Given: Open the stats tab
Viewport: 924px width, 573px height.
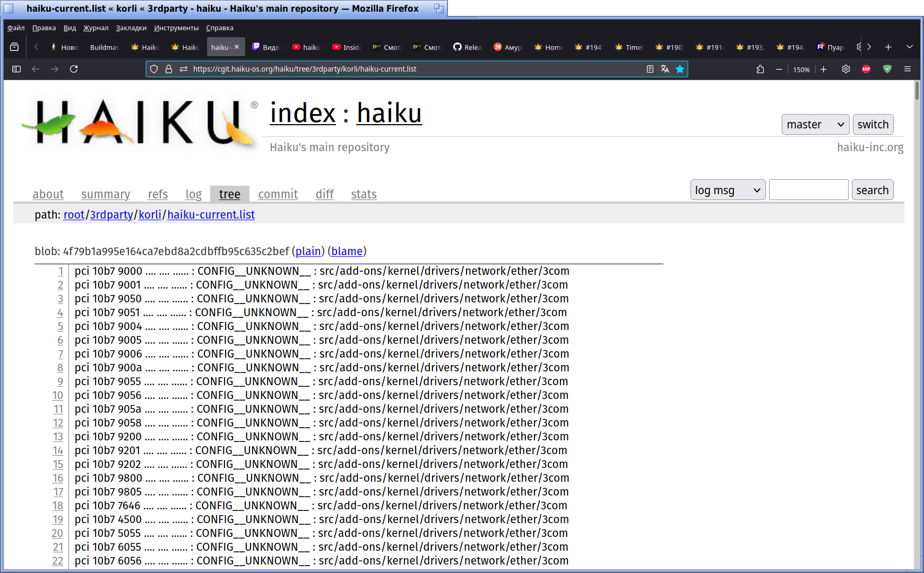Looking at the screenshot, I should pyautogui.click(x=364, y=195).
